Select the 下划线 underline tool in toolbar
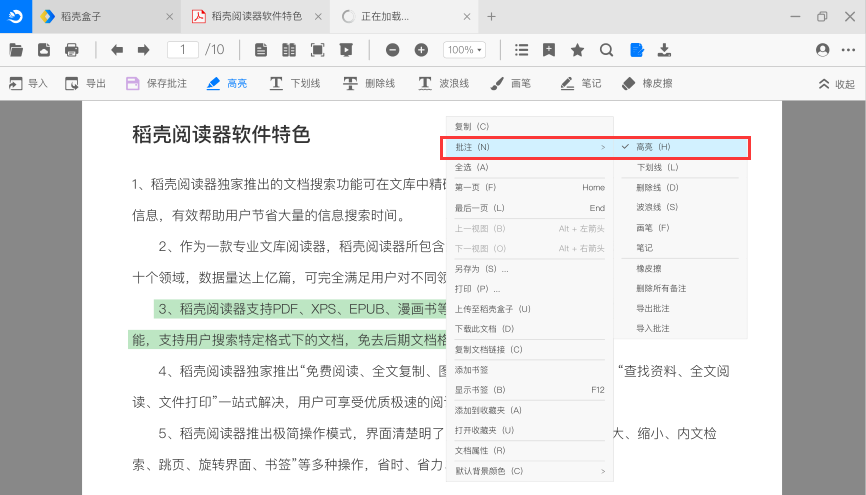The height and width of the screenshot is (495, 866). 295,83
